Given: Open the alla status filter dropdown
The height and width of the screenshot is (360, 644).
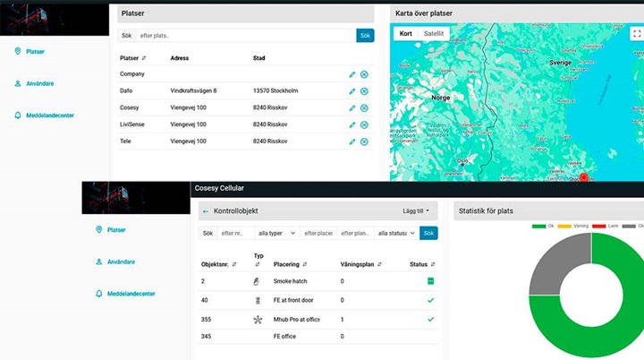Looking at the screenshot, I should click(x=396, y=233).
